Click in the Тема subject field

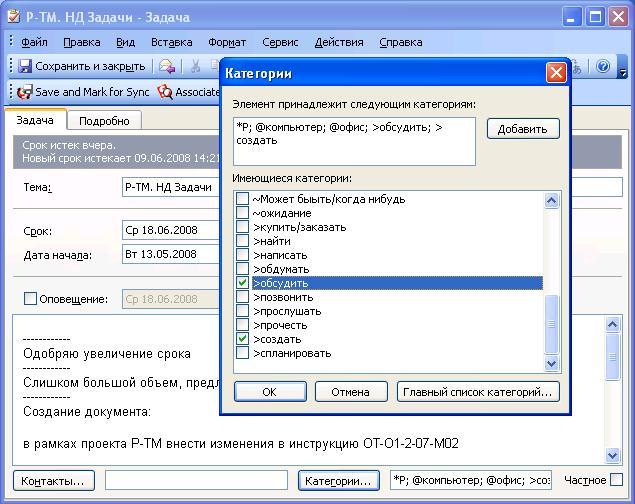(x=160, y=187)
